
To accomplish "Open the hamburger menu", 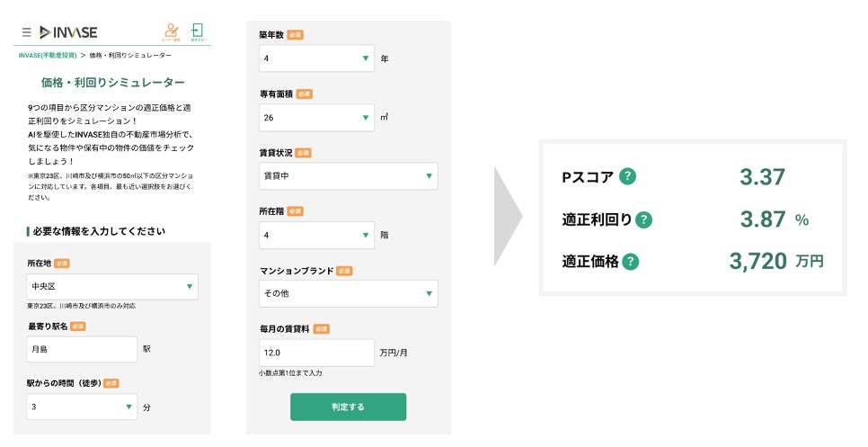I will pyautogui.click(x=26, y=32).
